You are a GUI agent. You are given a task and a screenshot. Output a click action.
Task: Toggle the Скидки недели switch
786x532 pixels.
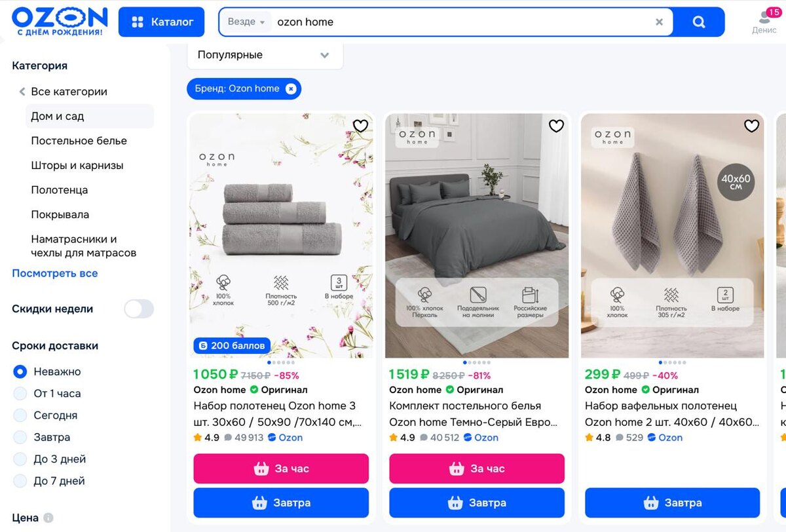[x=139, y=309]
